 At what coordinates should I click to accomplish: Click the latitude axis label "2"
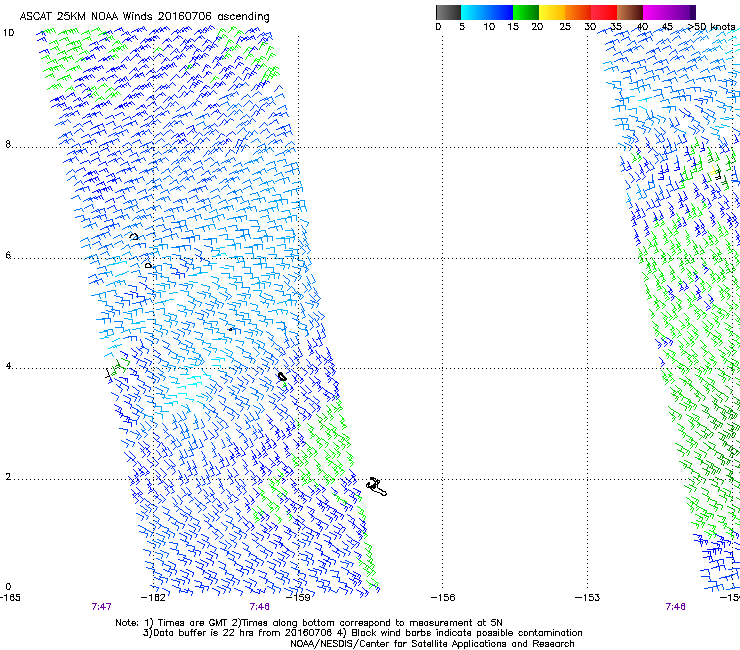(8, 477)
